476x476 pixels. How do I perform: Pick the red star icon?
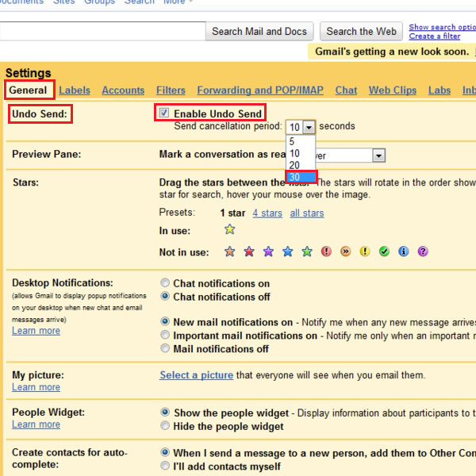(249, 251)
